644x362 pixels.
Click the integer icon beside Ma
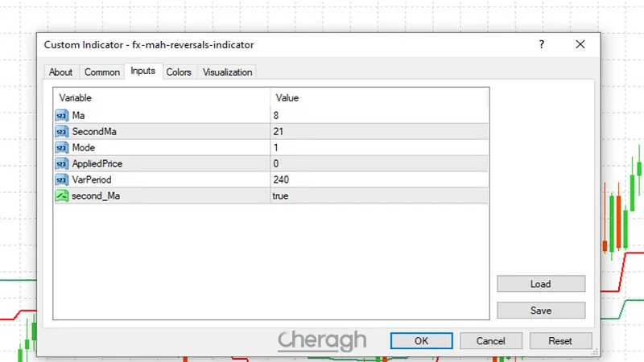(x=62, y=115)
